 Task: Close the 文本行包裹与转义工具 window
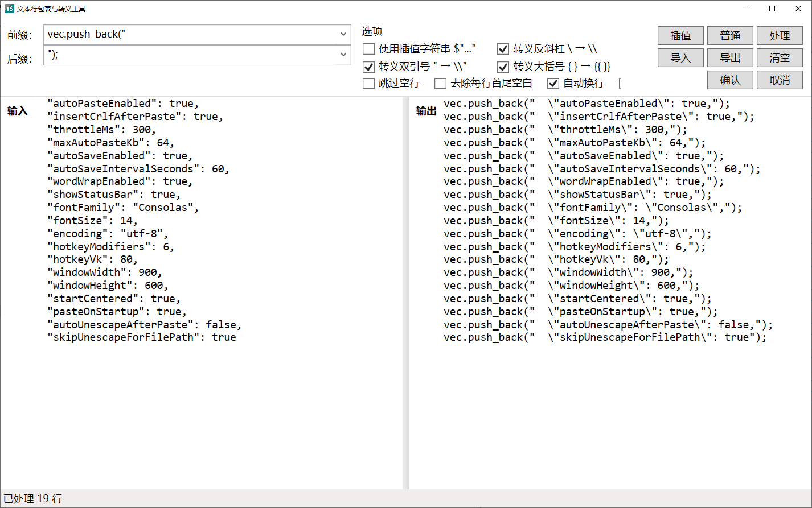tap(798, 9)
